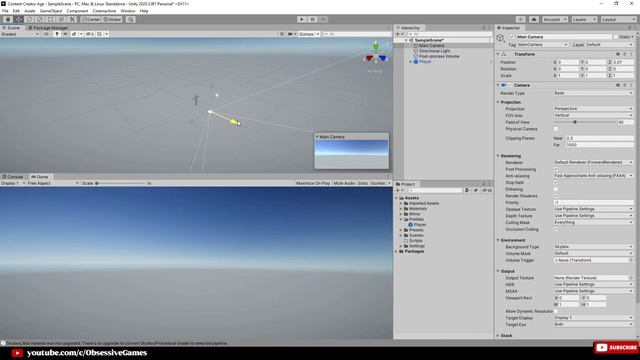Click the Play button
The width and height of the screenshot is (640, 360).
(x=302, y=19)
